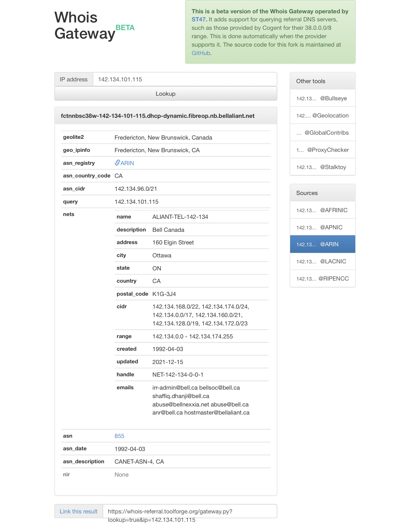Screen dimensions: 410x532
Task: Click the link icon beside ARIN
Action: click(117, 163)
